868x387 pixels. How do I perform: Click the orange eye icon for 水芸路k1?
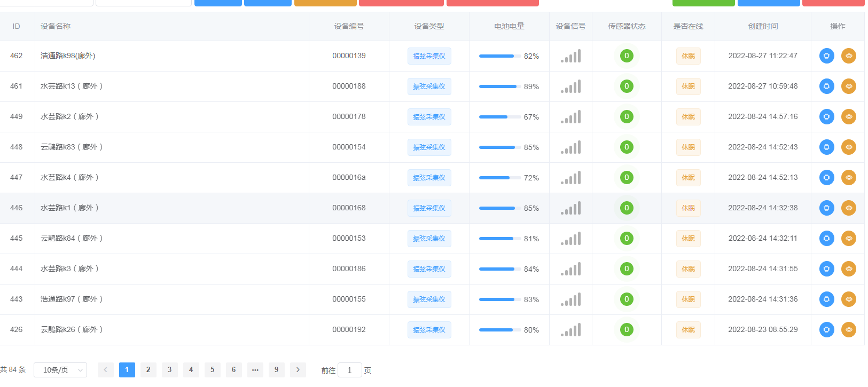848,208
